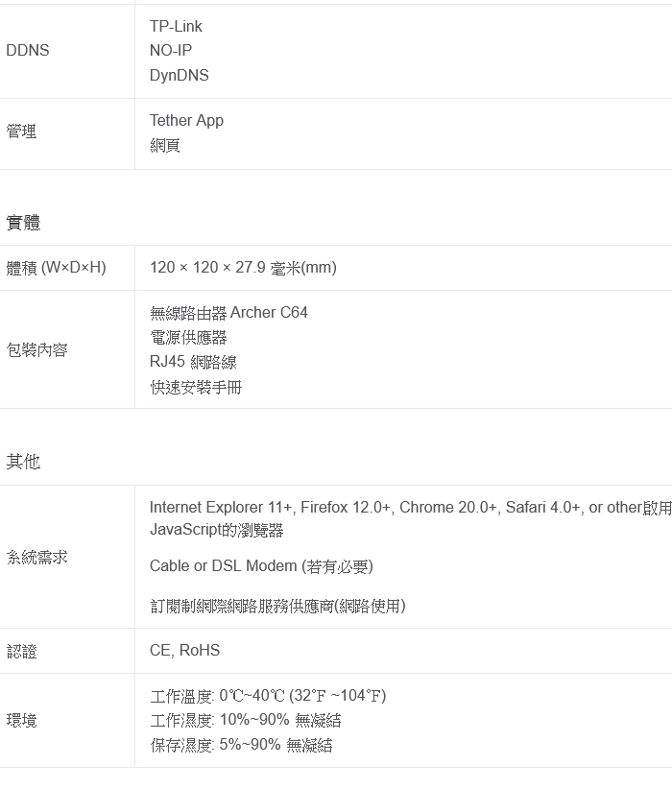
Task: Click the 其他 section heading
Action: [x=23, y=462]
